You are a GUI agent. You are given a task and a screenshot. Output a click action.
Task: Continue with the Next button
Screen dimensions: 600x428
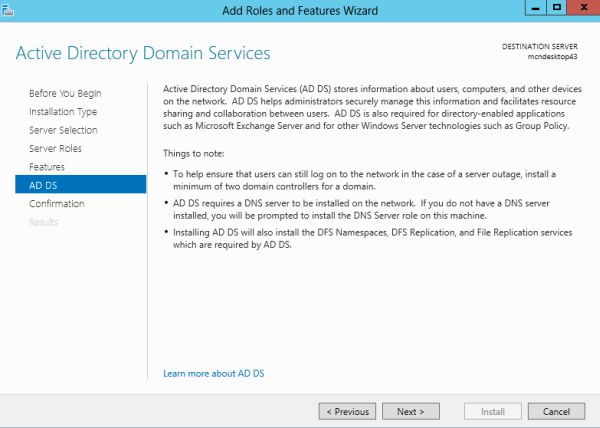(410, 411)
